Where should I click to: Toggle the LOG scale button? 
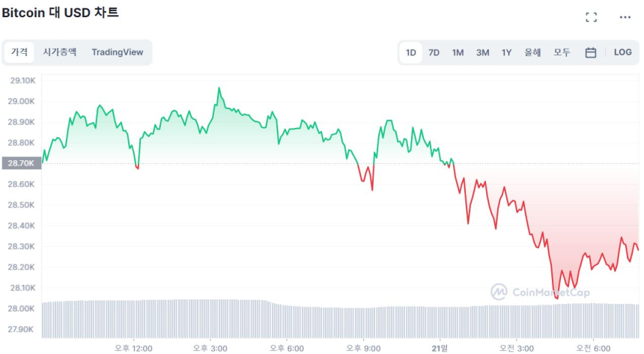[x=622, y=52]
